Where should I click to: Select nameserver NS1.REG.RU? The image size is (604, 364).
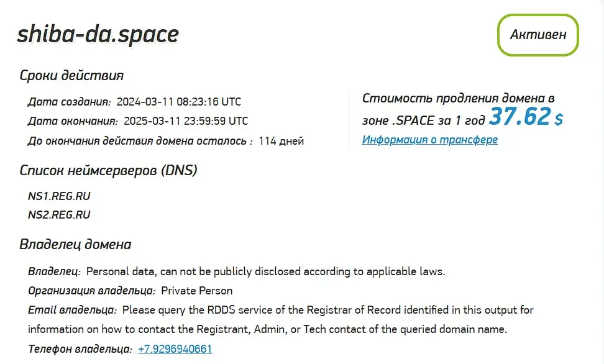[x=60, y=195]
